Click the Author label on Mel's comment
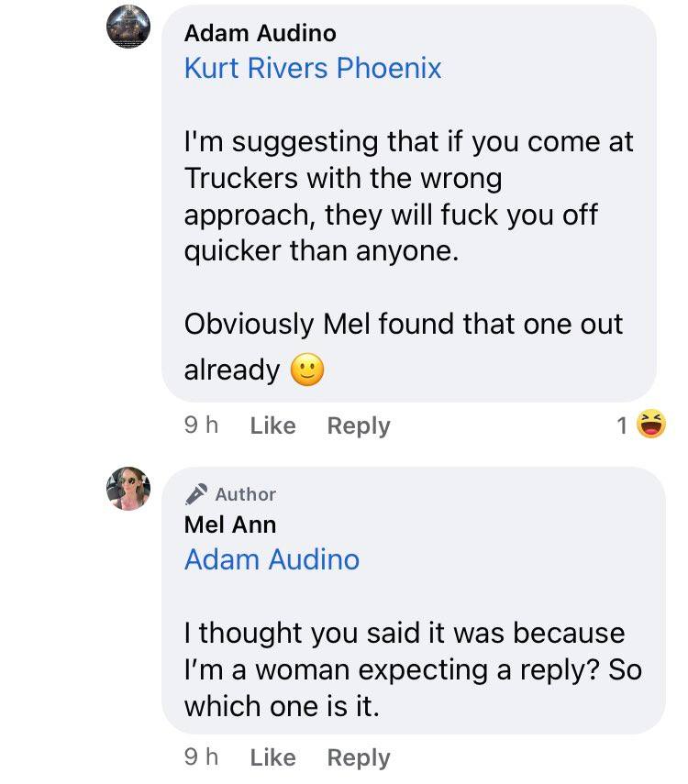Image resolution: width=688 pixels, height=784 pixels. (x=246, y=494)
